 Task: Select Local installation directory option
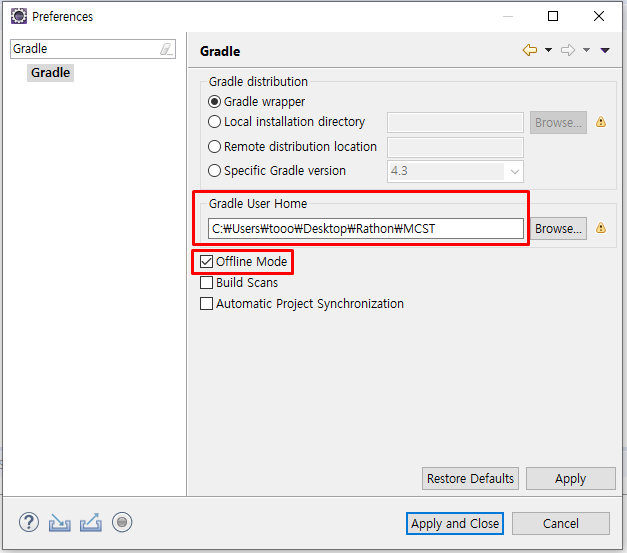(x=214, y=122)
